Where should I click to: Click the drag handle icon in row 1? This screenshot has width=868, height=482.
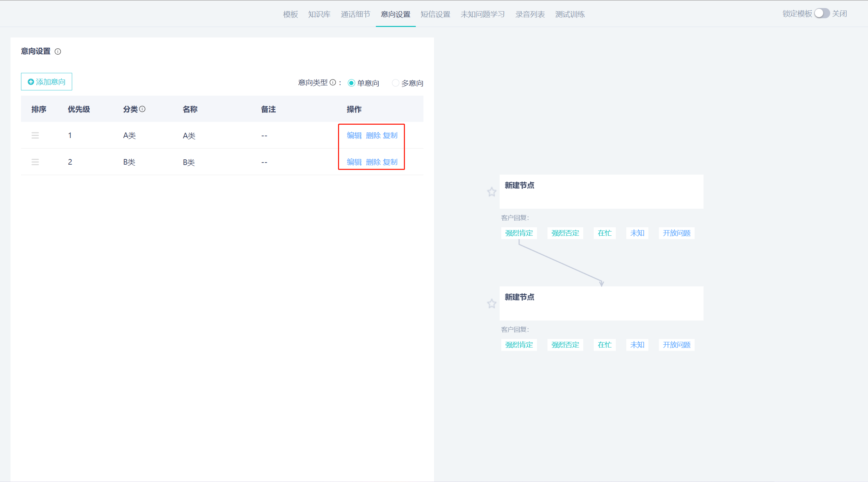tap(35, 136)
